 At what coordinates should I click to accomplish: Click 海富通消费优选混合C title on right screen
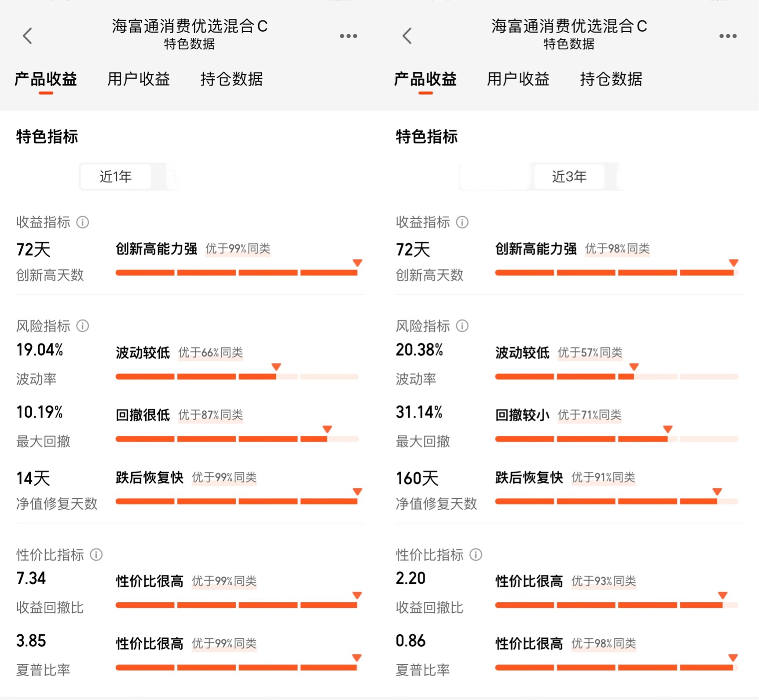[x=569, y=26]
